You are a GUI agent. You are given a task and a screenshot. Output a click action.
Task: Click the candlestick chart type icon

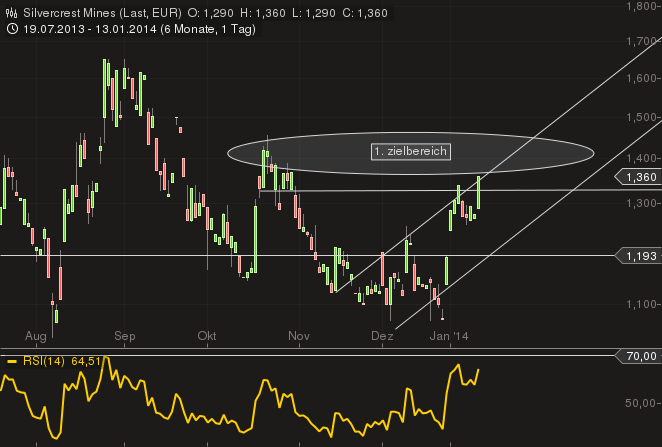pyautogui.click(x=11, y=12)
